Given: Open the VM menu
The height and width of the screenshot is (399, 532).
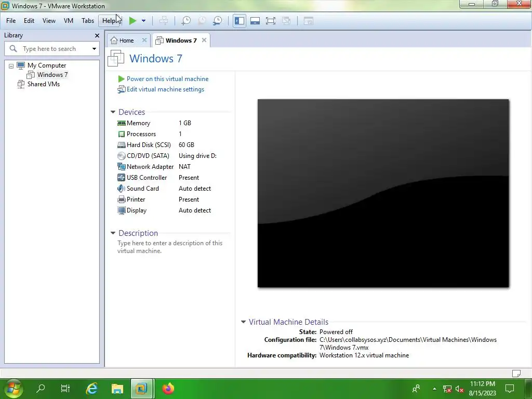Looking at the screenshot, I should (x=69, y=21).
